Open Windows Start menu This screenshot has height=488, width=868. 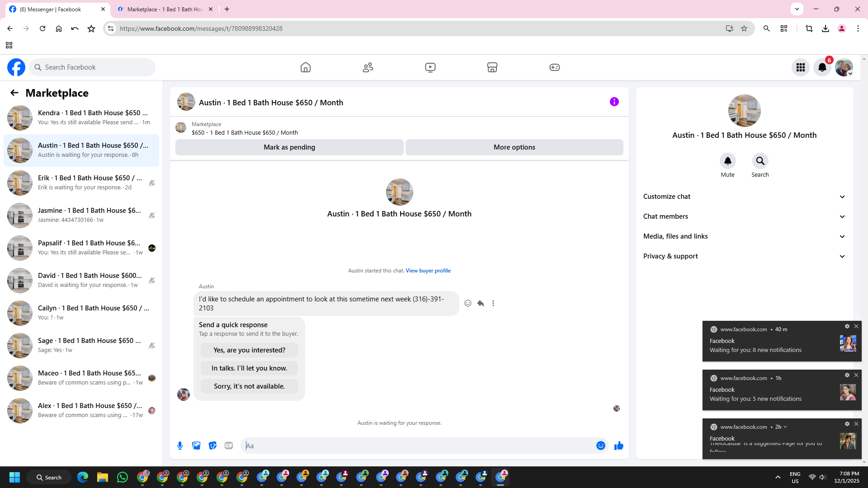(14, 477)
